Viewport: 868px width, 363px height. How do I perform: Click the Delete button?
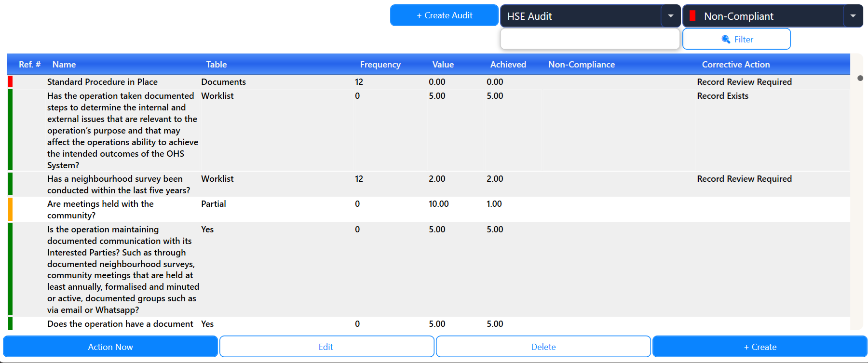click(543, 347)
